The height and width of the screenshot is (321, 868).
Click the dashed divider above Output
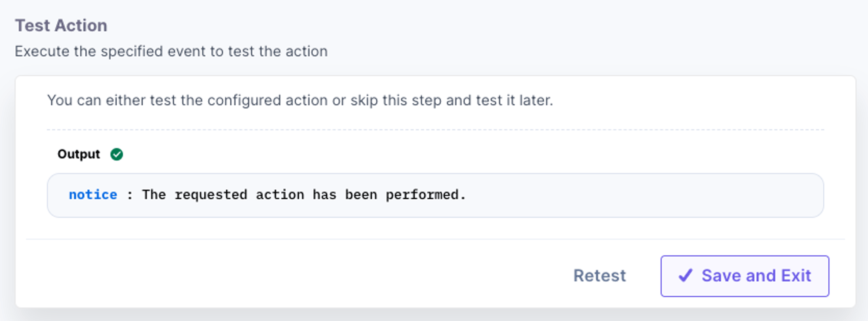click(435, 129)
